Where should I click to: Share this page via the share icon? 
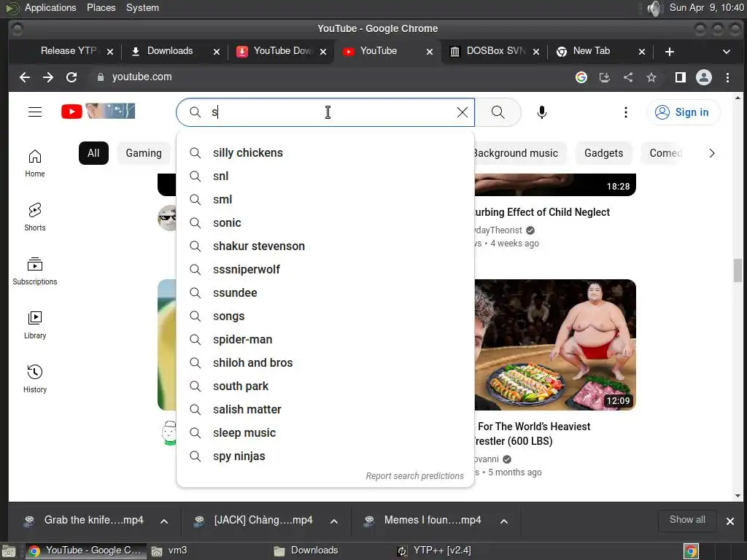628,77
